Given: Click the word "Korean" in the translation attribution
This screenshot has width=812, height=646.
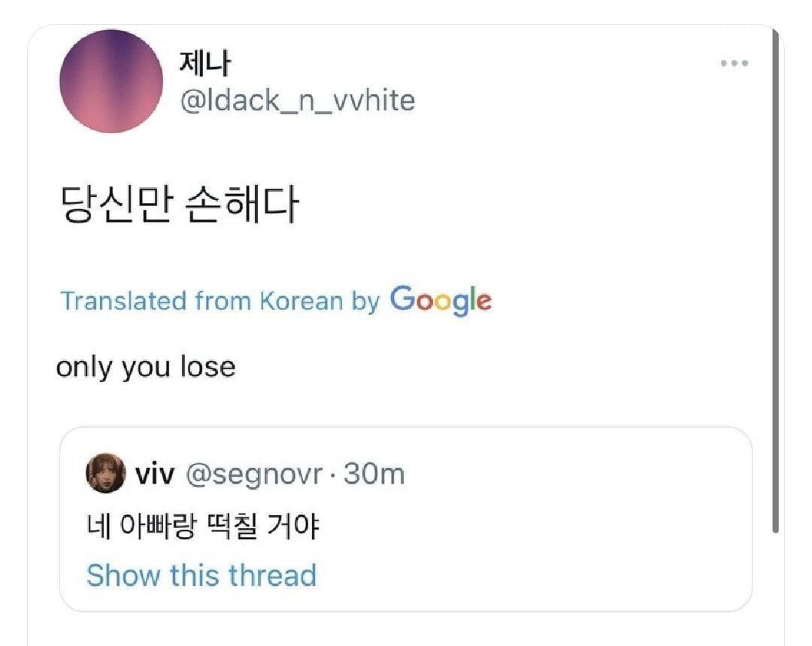Looking at the screenshot, I should coord(301,301).
